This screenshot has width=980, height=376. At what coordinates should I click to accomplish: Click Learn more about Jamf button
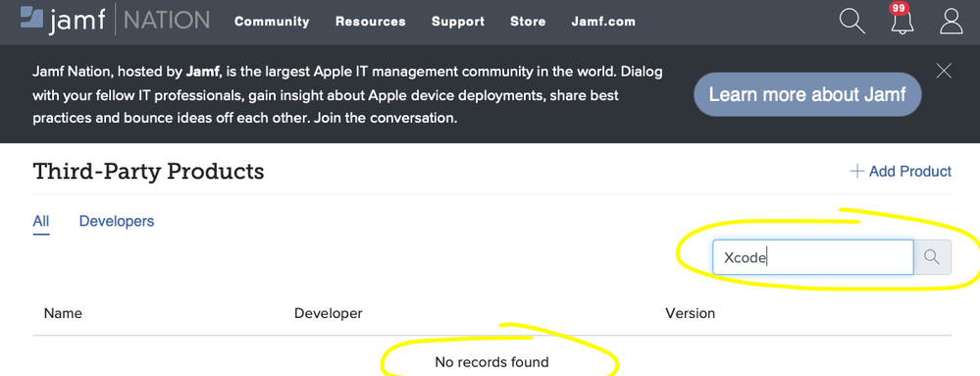point(807,94)
